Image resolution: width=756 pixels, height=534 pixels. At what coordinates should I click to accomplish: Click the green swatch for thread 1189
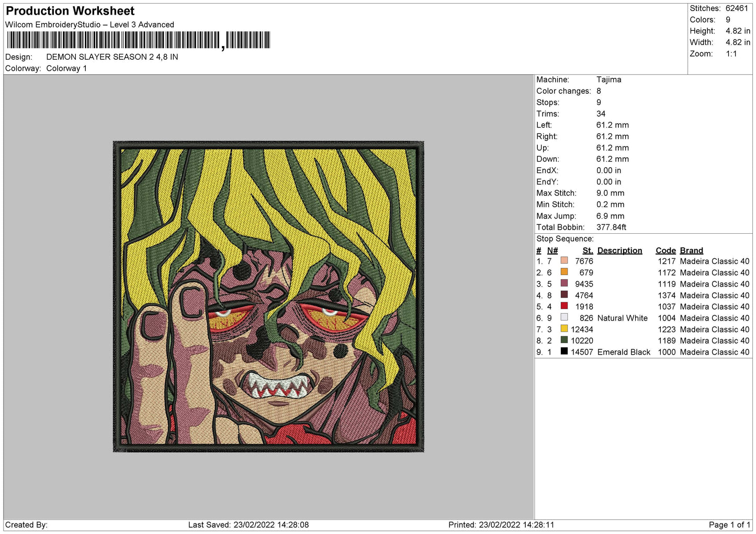564,340
